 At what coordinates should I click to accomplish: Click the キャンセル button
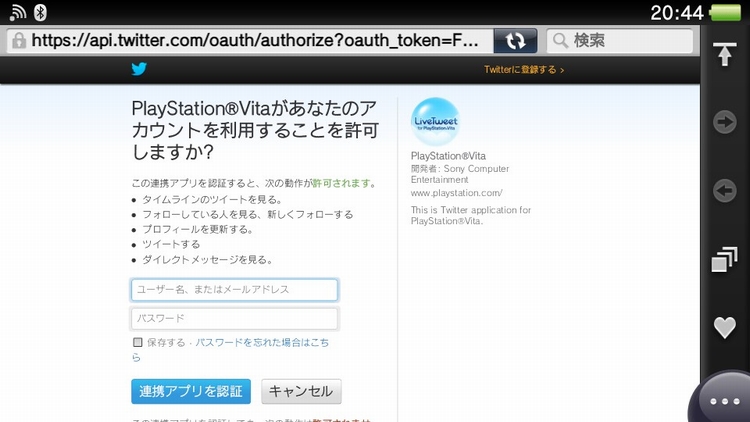point(301,391)
